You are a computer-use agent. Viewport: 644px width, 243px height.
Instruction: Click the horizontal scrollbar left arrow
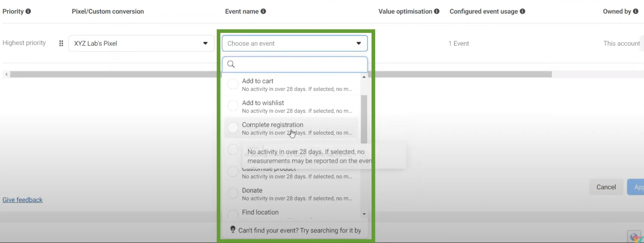point(6,74)
